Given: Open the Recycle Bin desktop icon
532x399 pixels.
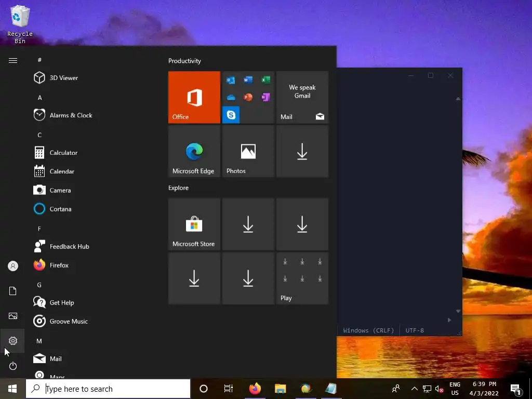Looking at the screenshot, I should pyautogui.click(x=20, y=25).
